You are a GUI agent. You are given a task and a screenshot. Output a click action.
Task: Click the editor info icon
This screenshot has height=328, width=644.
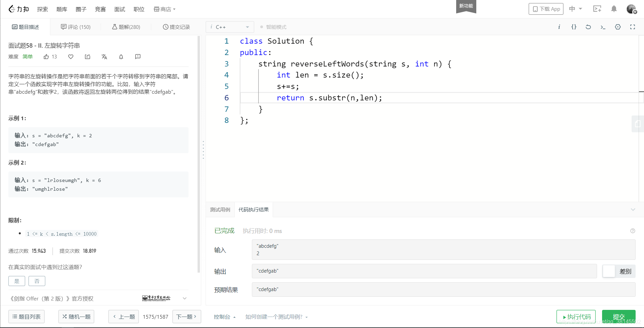tap(559, 27)
